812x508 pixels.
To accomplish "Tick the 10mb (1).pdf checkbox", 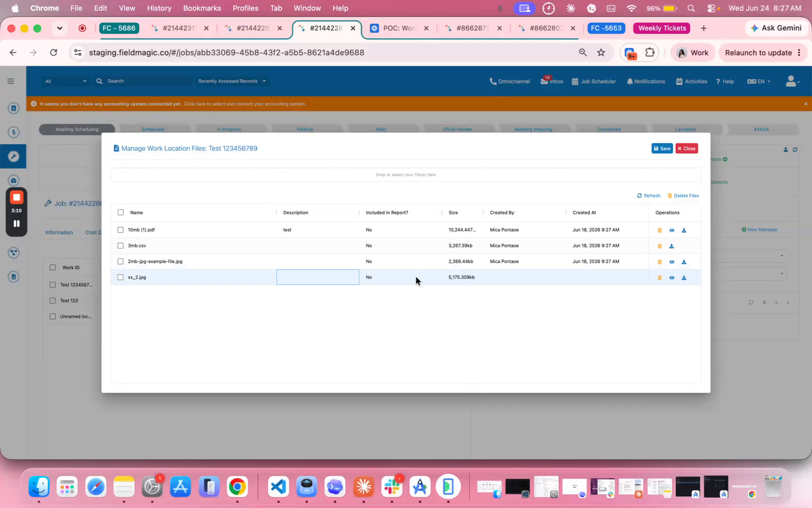I will (121, 230).
